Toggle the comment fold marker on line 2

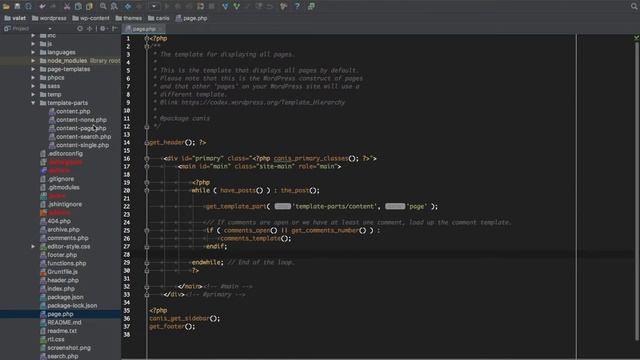pyautogui.click(x=147, y=46)
